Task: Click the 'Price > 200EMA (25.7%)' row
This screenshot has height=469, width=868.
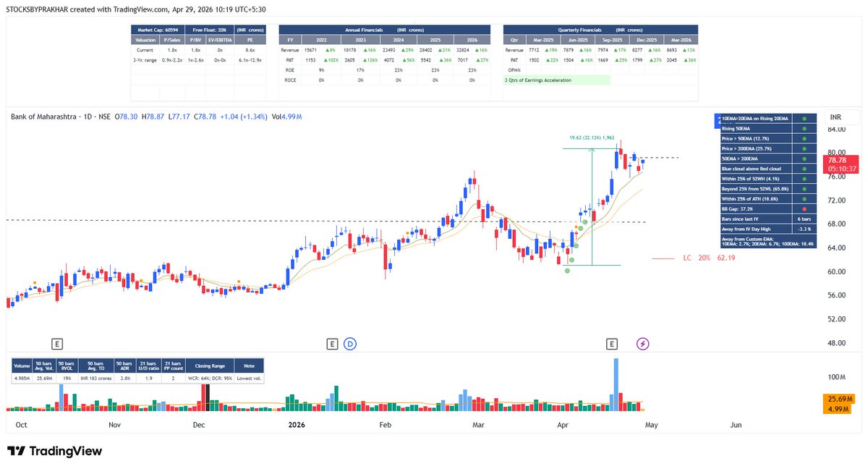Action: coord(769,148)
